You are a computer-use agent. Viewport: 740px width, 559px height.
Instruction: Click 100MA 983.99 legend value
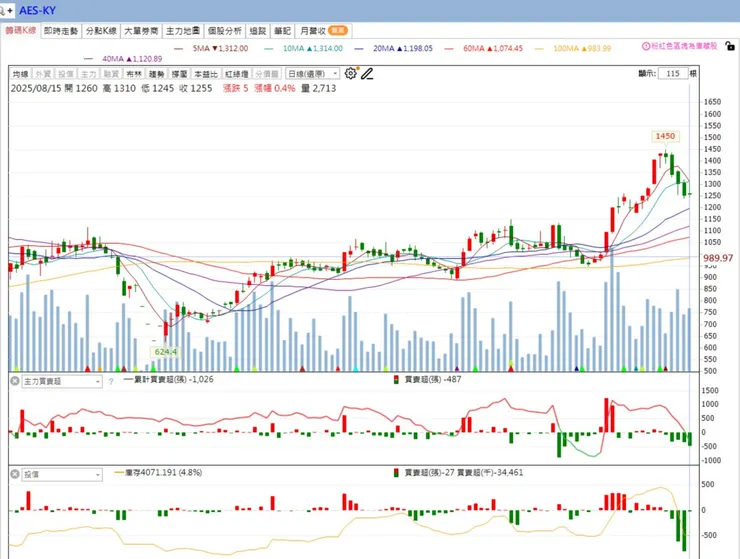pyautogui.click(x=582, y=48)
